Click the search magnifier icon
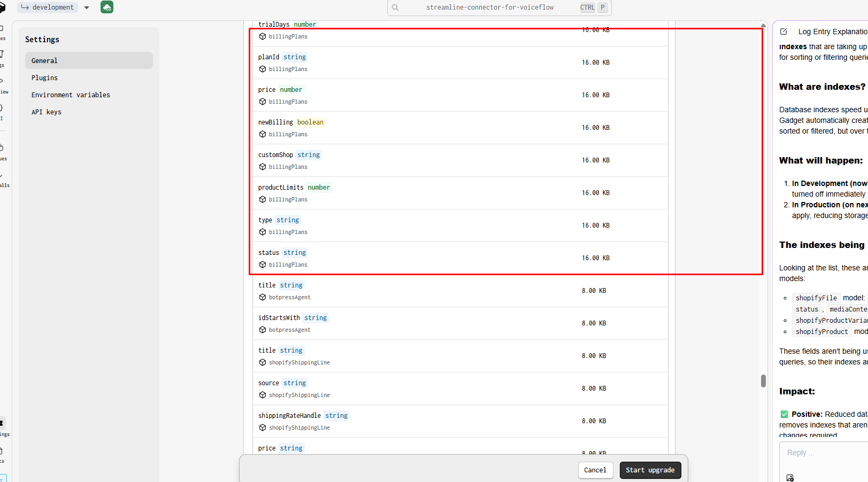The width and height of the screenshot is (868, 482). (x=395, y=7)
